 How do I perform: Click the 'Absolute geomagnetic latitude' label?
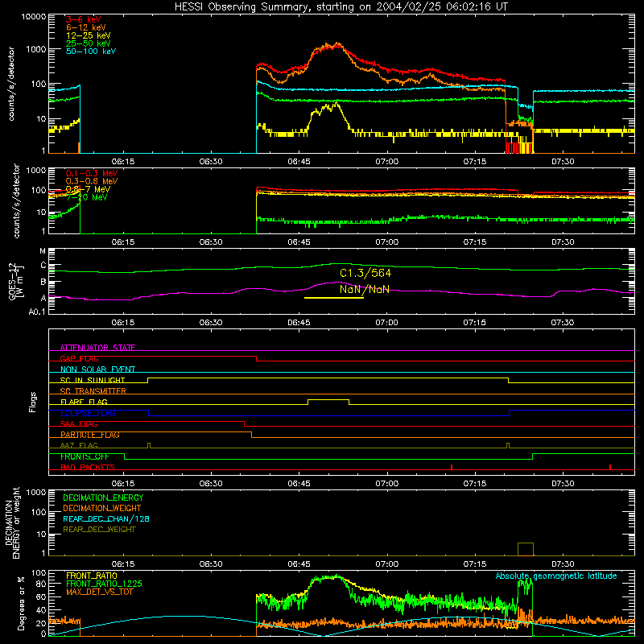coord(556,576)
